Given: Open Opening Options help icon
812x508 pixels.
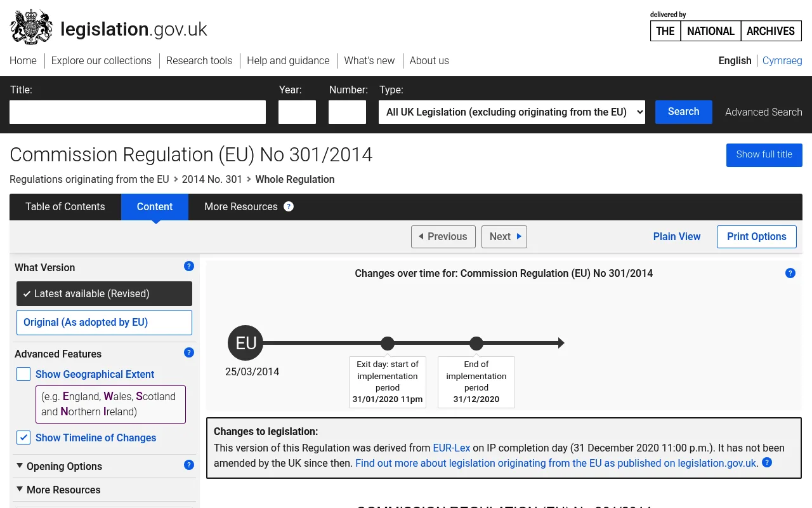Looking at the screenshot, I should [x=188, y=465].
